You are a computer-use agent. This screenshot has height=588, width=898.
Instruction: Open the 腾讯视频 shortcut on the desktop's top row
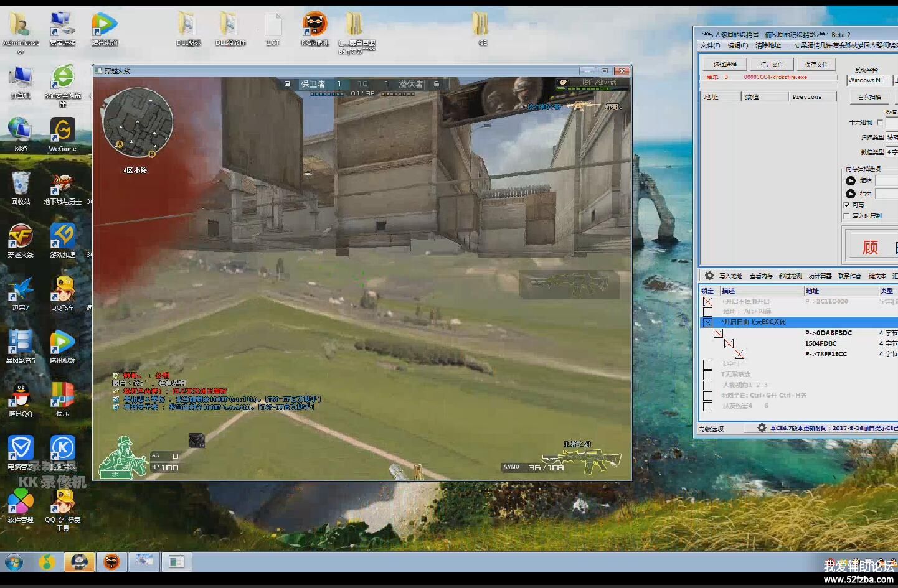coord(104,28)
